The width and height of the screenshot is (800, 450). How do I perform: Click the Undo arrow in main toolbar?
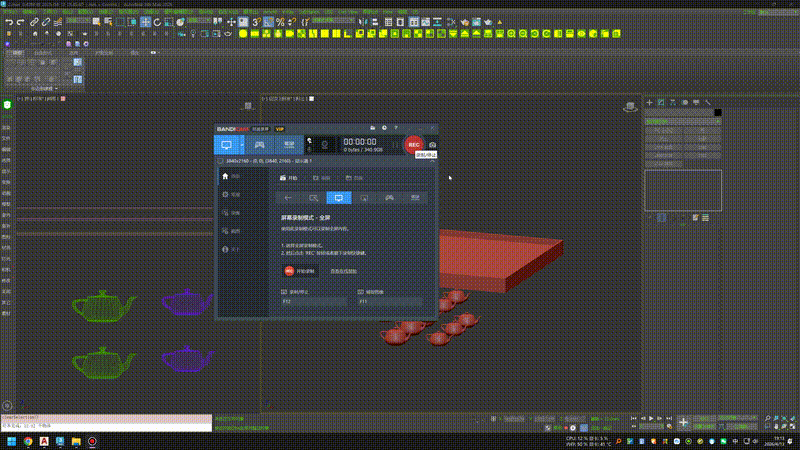pos(7,21)
